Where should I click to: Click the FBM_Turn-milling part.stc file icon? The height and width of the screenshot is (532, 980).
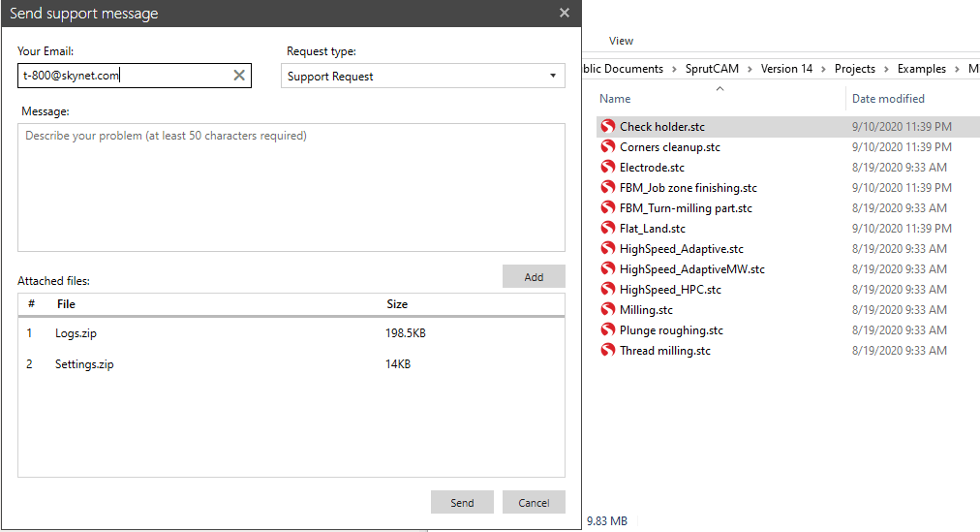coord(607,207)
